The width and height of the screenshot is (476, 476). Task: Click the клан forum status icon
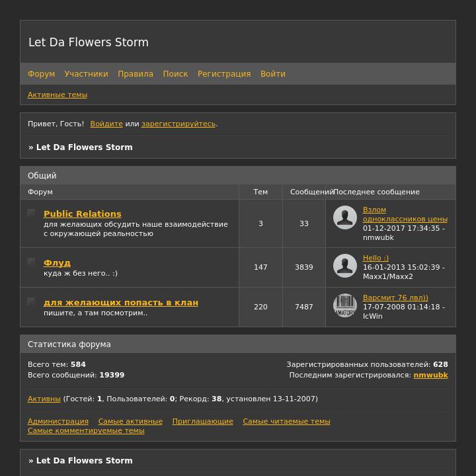click(x=31, y=301)
